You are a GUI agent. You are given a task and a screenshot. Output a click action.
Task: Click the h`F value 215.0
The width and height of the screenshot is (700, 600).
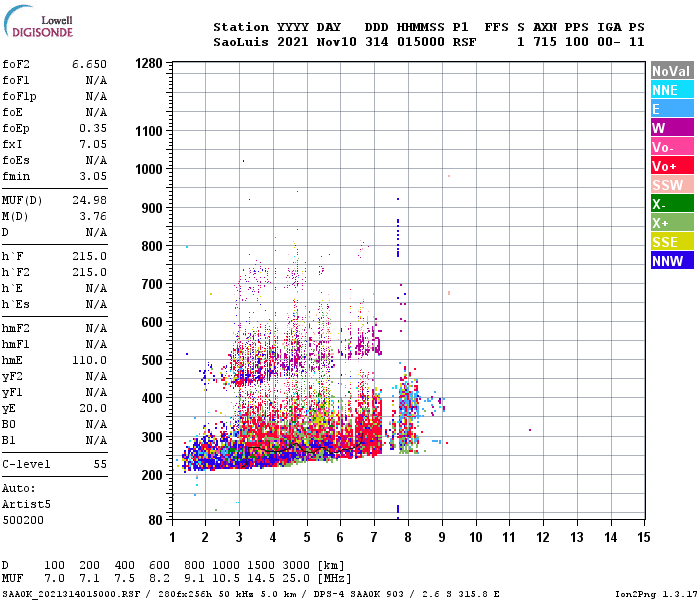pos(89,256)
